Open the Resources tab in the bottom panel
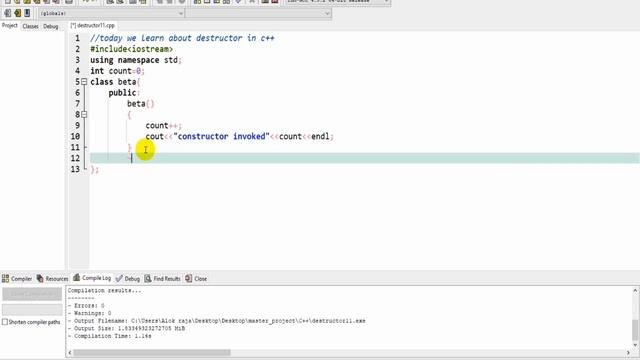 coord(52,278)
